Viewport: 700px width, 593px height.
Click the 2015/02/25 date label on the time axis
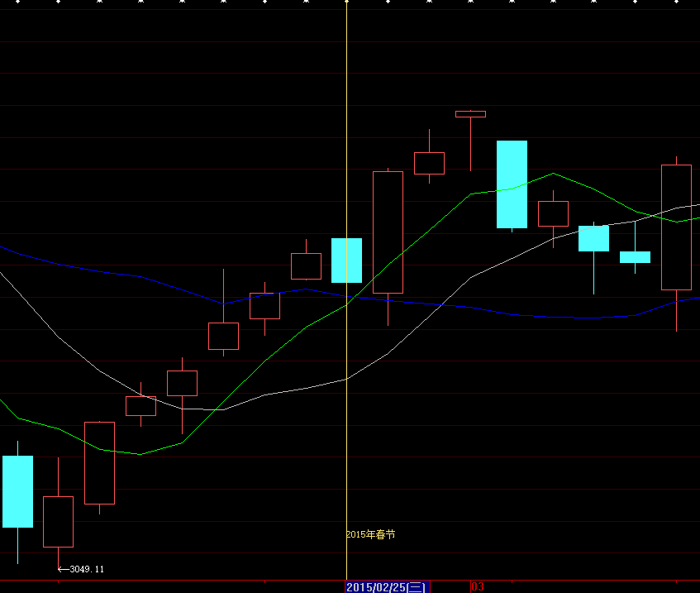[x=387, y=586]
